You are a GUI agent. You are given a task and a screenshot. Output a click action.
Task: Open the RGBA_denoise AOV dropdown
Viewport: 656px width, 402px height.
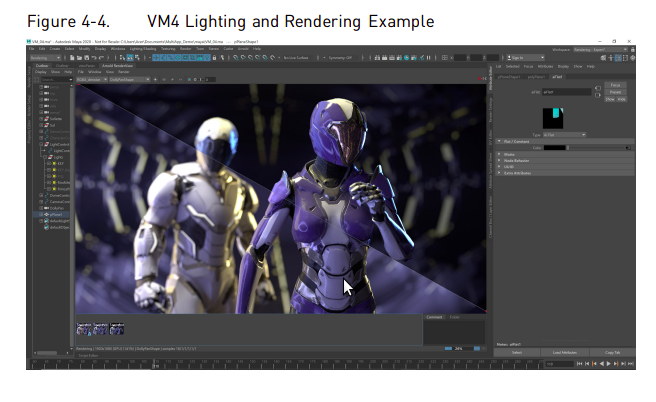(x=92, y=79)
